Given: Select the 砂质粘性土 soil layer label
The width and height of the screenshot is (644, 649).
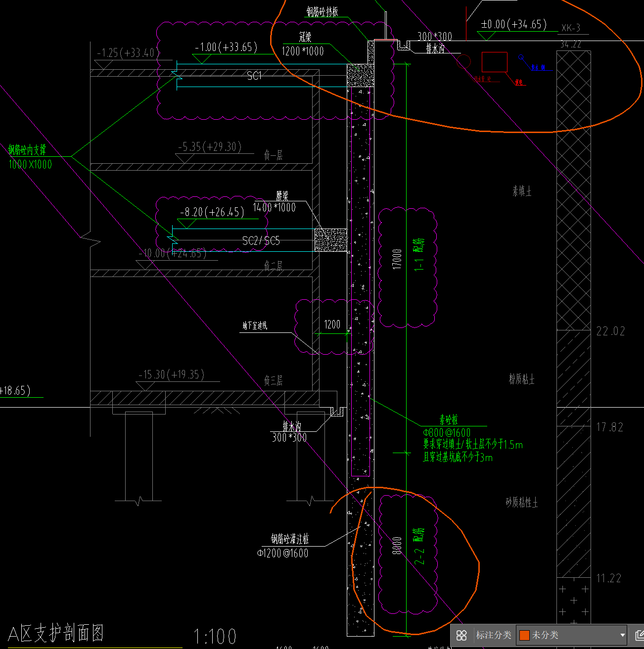Looking at the screenshot, I should click(x=521, y=503).
